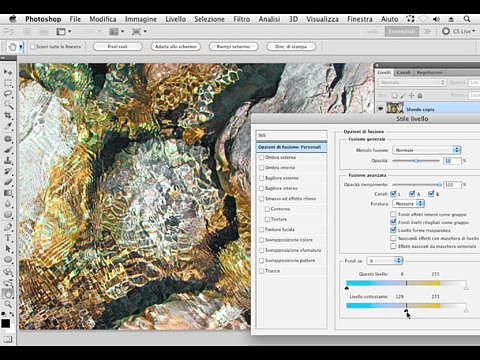
Task: Uncheck the b channel checkbox
Action: coord(431,194)
